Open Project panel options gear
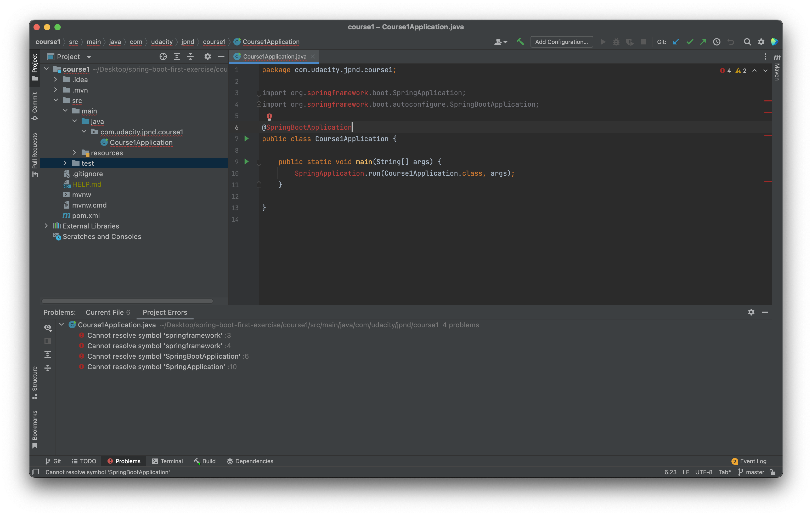The image size is (812, 516). [x=208, y=57]
